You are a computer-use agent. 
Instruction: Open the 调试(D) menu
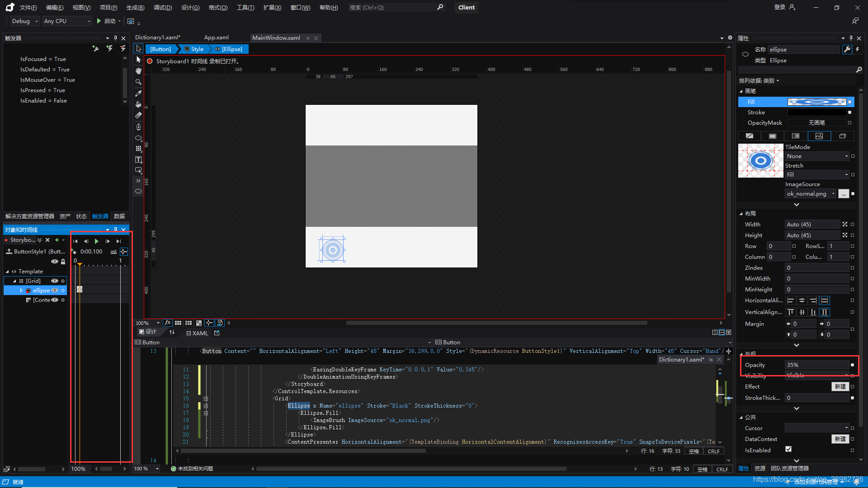point(163,8)
